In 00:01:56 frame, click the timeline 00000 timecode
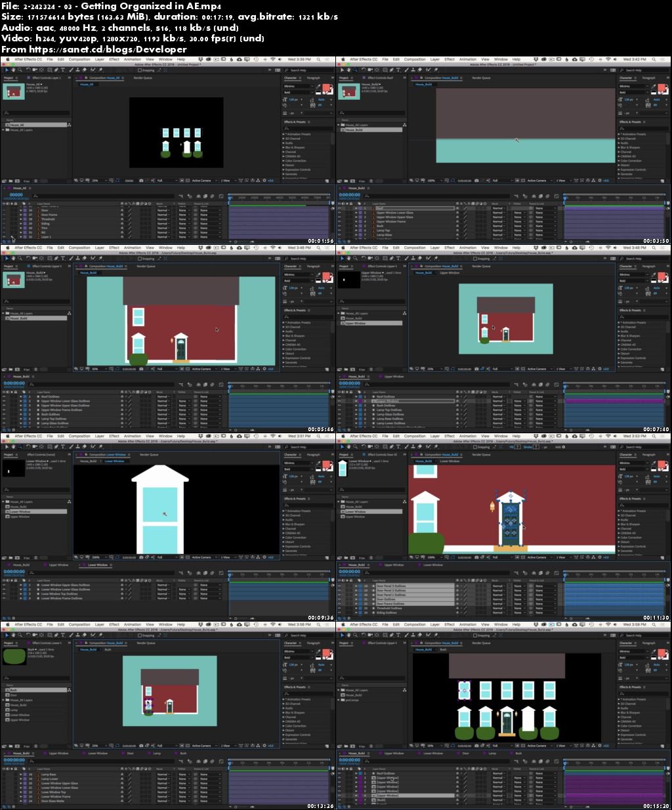Screen dimensions: 672x810 click(x=16, y=195)
